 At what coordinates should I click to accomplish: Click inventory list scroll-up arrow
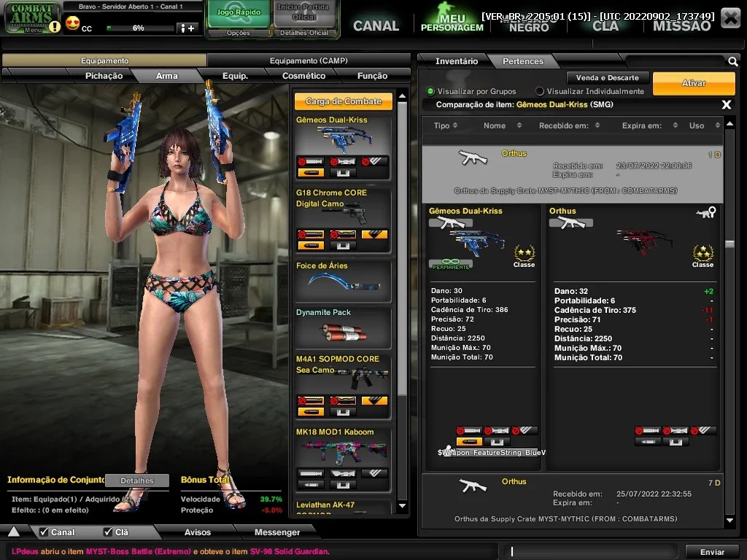click(x=729, y=124)
